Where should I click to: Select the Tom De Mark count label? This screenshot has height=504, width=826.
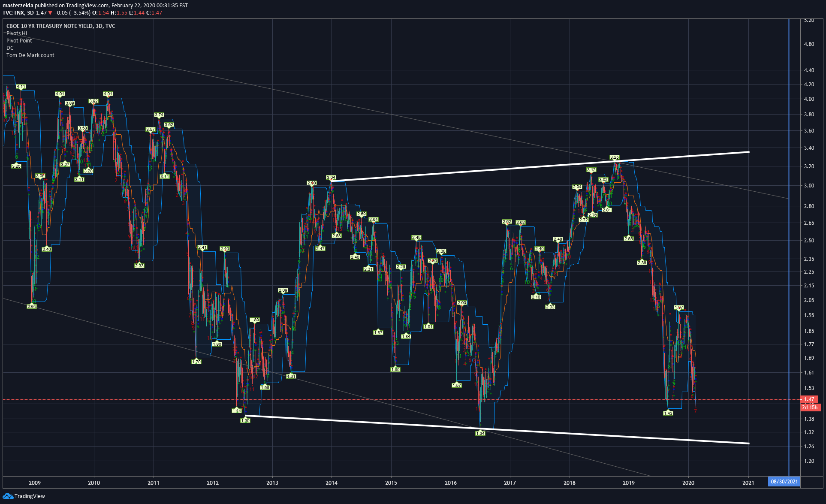coord(30,55)
